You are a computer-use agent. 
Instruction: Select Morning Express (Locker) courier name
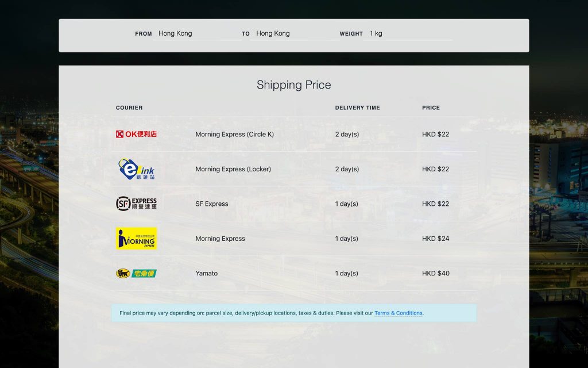point(233,169)
